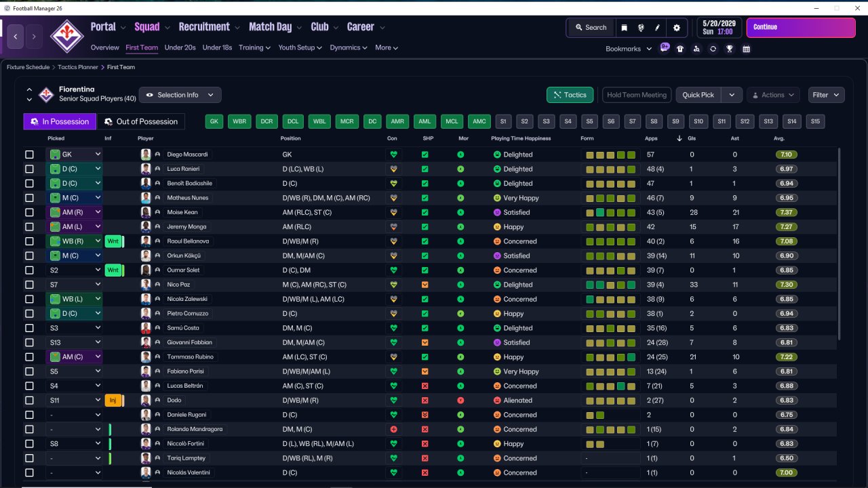Viewport: 868px width, 488px height.
Task: Click Nico Paz's form rating squares
Action: click(x=610, y=285)
